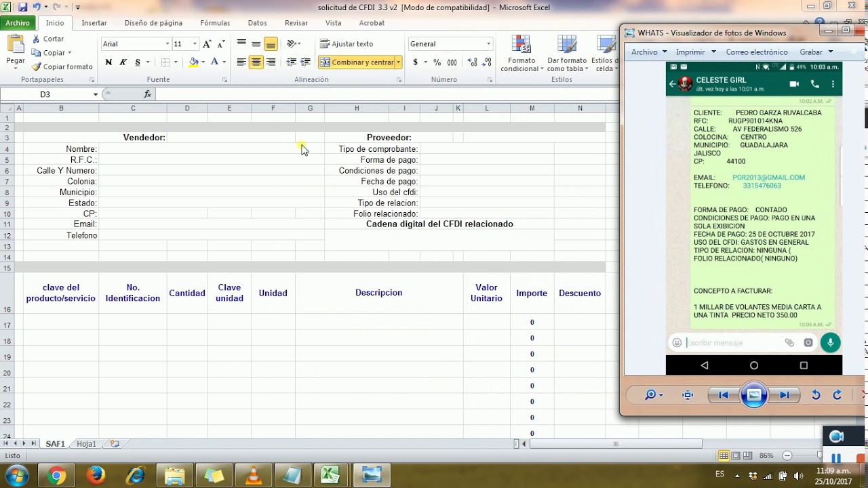Rotate photo counterclockwise
This screenshot has width=868, height=488.
tap(816, 395)
